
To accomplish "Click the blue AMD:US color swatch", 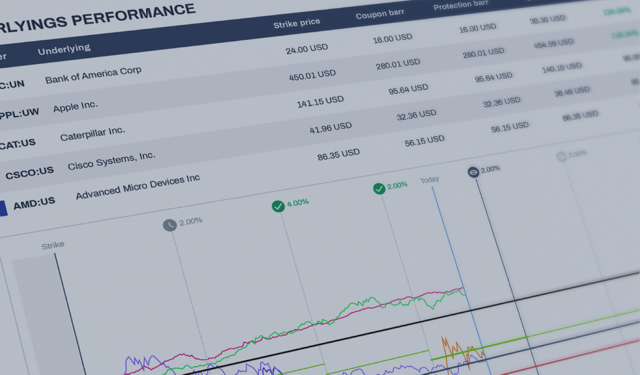I will point(3,208).
